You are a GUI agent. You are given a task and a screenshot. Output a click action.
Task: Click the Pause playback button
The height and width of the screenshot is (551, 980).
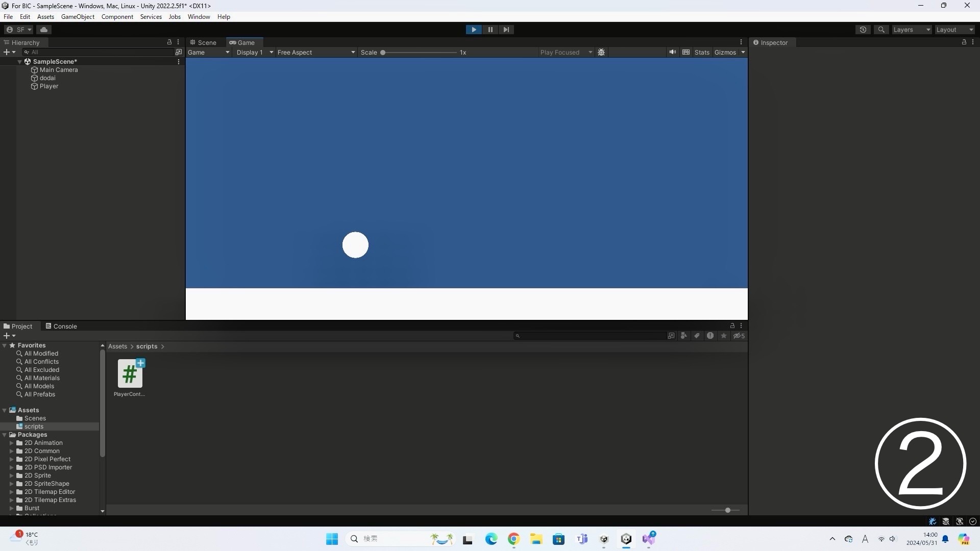(490, 30)
